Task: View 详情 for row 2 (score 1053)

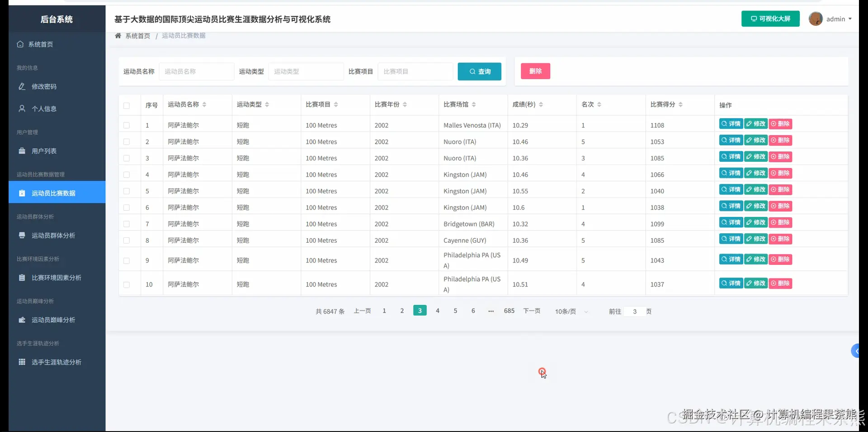Action: tap(731, 140)
